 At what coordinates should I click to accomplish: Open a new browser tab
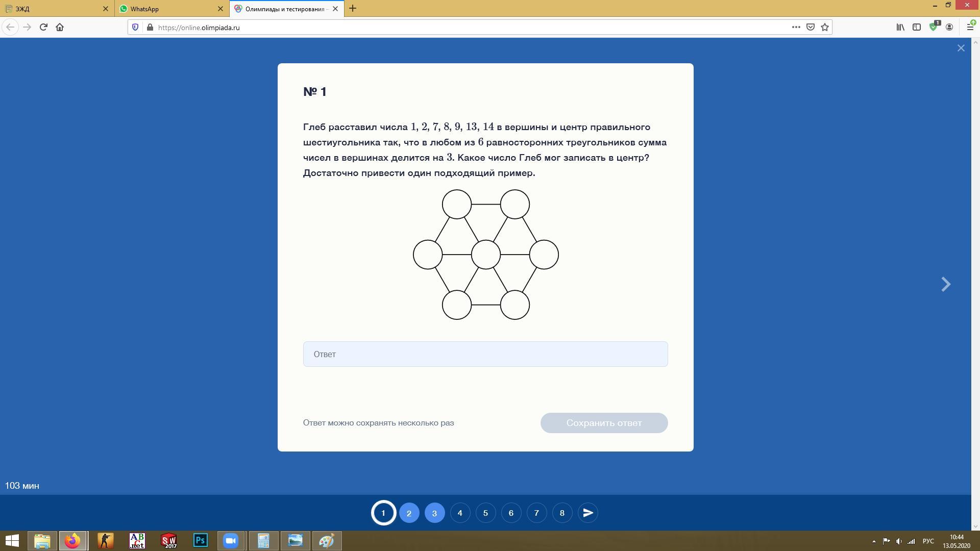pyautogui.click(x=353, y=9)
